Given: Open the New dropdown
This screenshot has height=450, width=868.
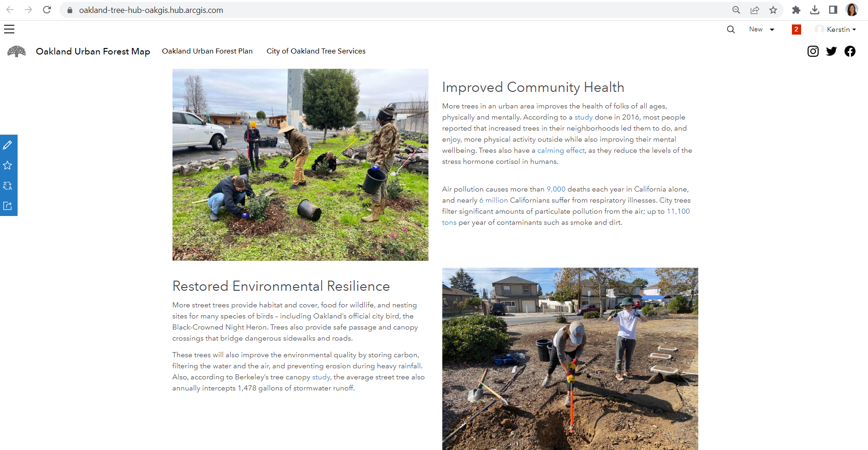Looking at the screenshot, I should pyautogui.click(x=761, y=29).
